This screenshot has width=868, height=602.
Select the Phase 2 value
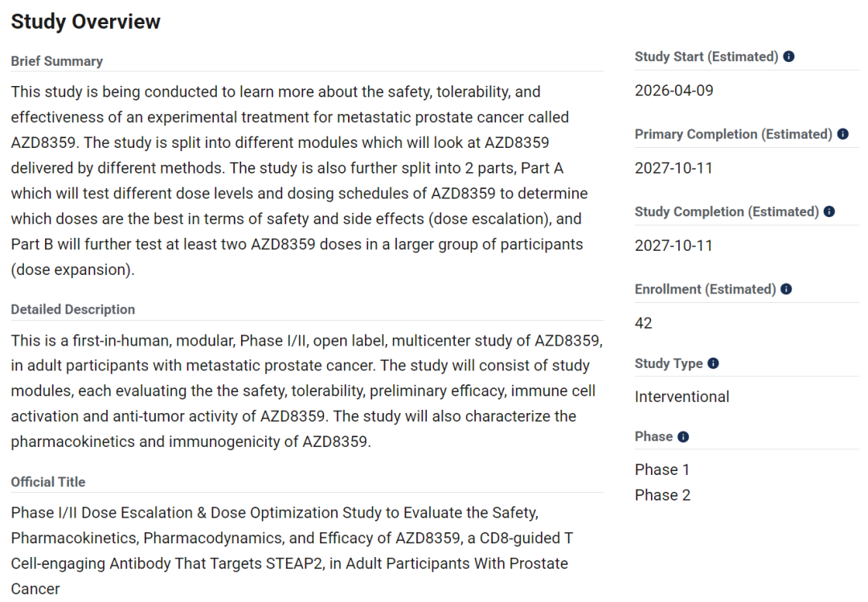point(662,495)
